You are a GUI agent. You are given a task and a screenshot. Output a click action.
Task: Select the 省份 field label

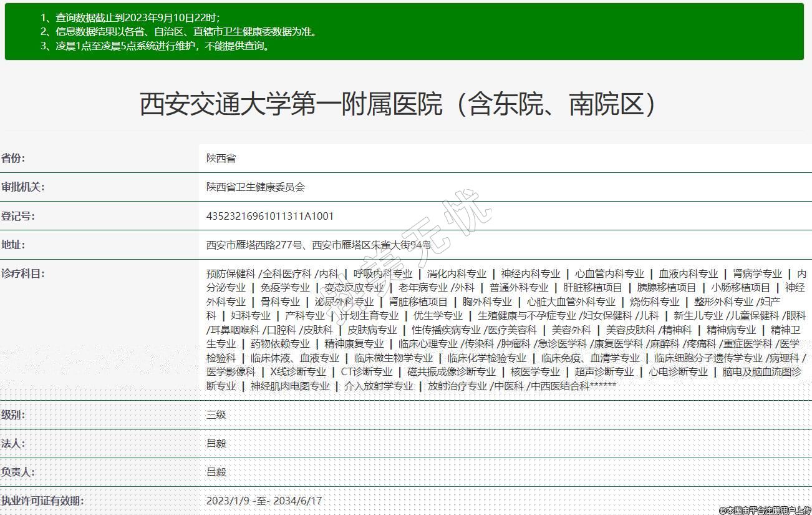(13, 158)
